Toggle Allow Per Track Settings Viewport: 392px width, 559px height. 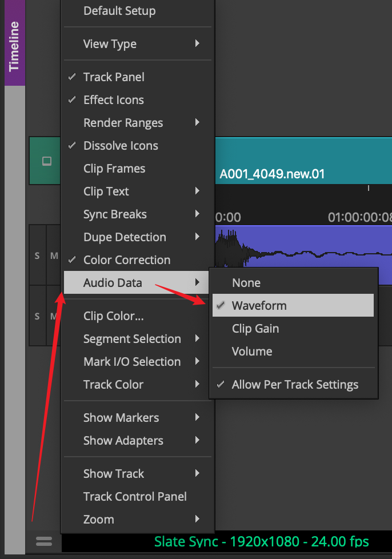[295, 385]
